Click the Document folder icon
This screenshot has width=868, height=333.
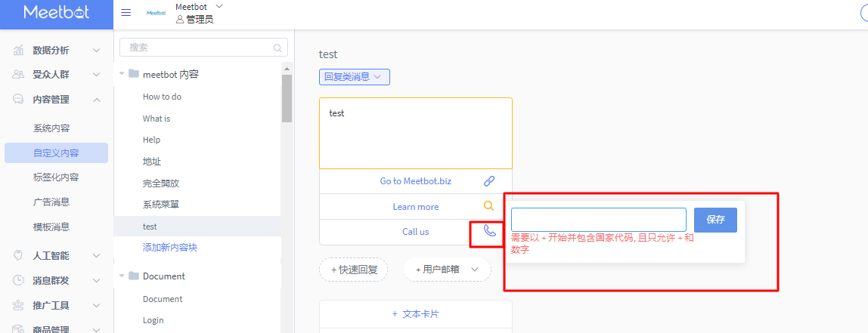(133, 276)
